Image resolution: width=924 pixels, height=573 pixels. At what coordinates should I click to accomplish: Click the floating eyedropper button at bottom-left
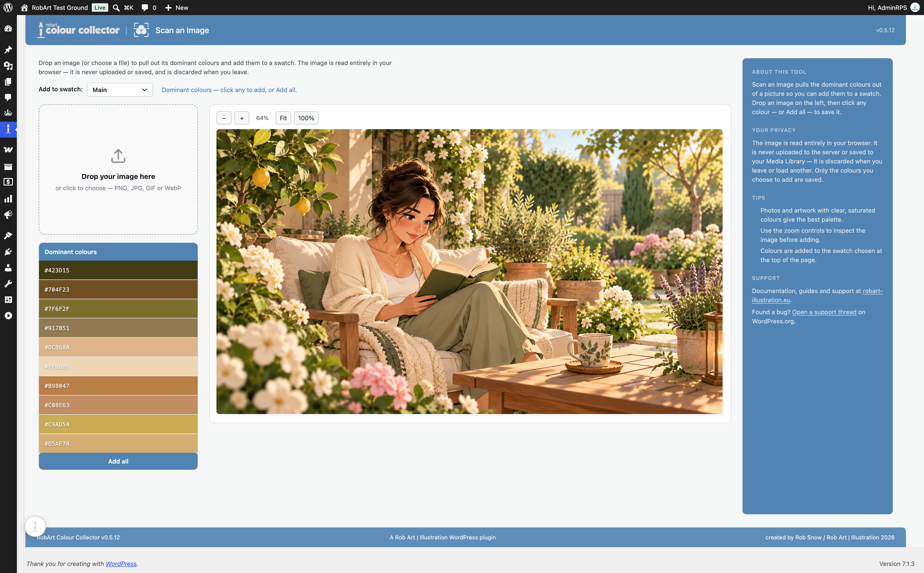35,527
